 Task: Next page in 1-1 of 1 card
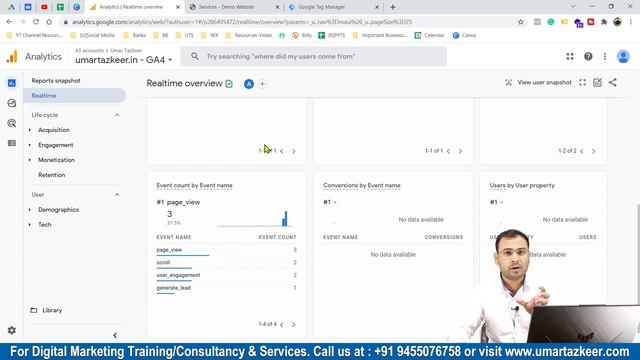[460, 151]
